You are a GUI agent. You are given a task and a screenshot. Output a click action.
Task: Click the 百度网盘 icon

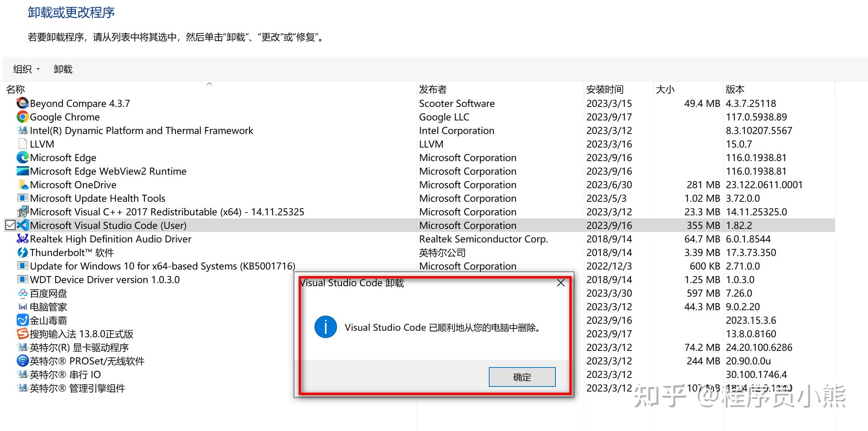click(x=22, y=293)
